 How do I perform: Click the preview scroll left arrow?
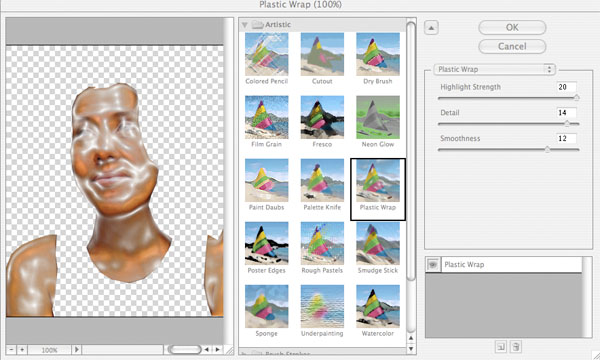(207, 349)
